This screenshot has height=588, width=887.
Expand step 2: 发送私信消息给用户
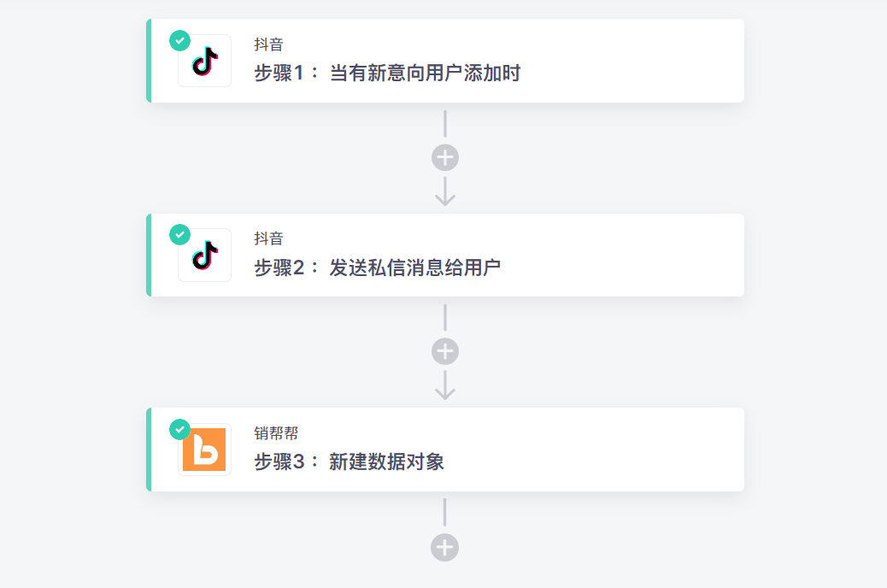pyautogui.click(x=377, y=268)
